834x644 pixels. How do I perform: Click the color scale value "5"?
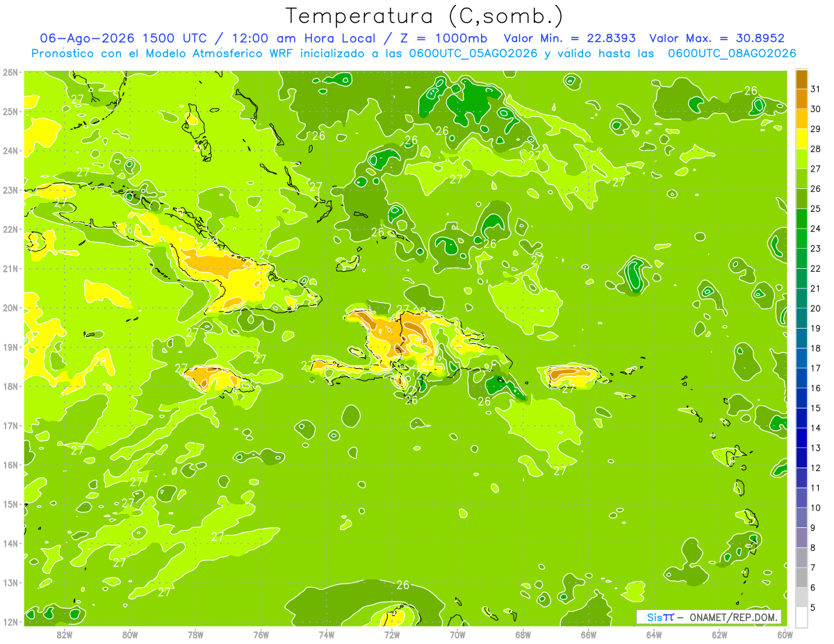[813, 608]
